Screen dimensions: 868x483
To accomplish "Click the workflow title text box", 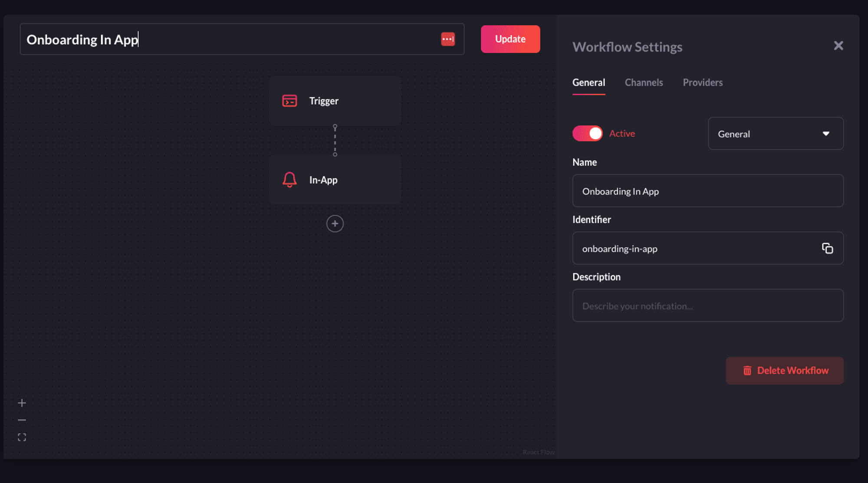I will pyautogui.click(x=226, y=39).
